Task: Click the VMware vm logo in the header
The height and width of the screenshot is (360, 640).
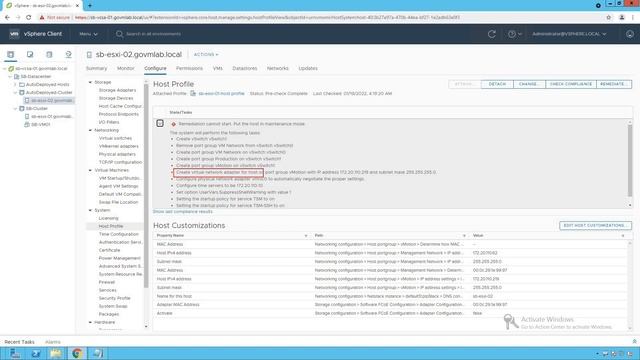Action: click(x=14, y=34)
